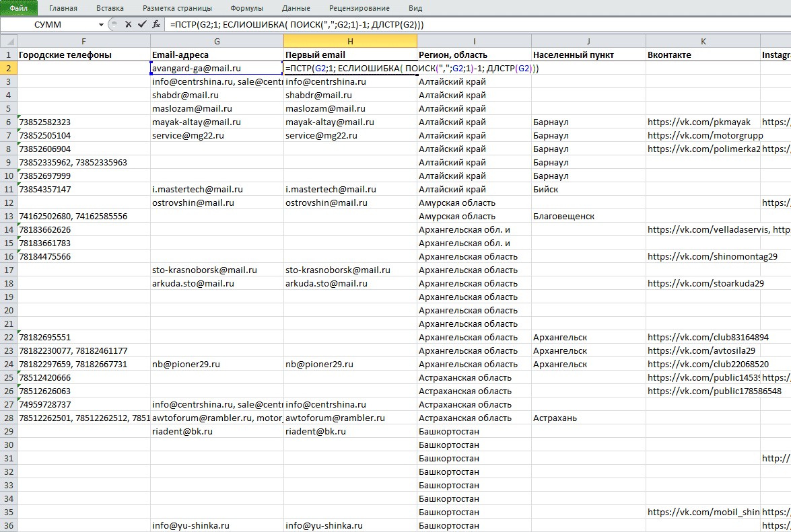Click the "Регион, область" header cell

[474, 54]
